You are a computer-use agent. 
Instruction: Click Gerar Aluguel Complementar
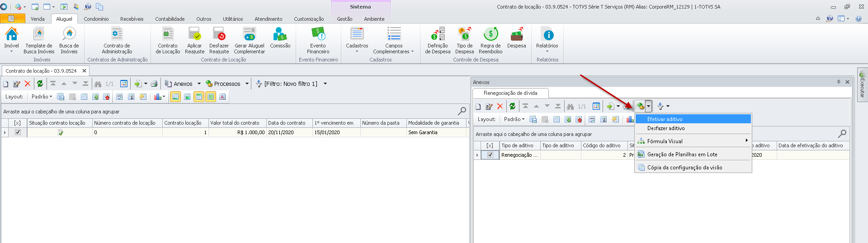tap(249, 40)
